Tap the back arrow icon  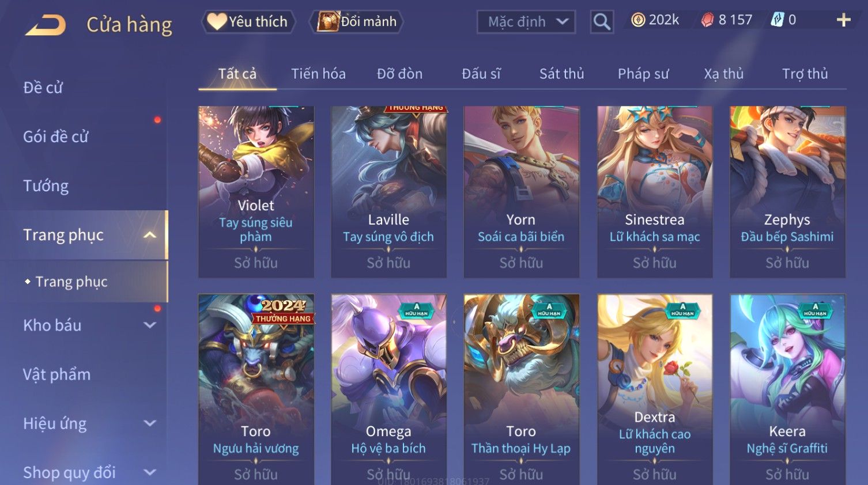point(46,25)
